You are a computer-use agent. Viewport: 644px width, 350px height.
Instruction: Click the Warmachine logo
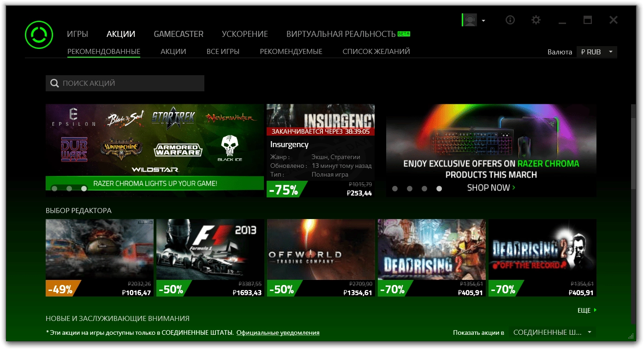[x=121, y=149]
